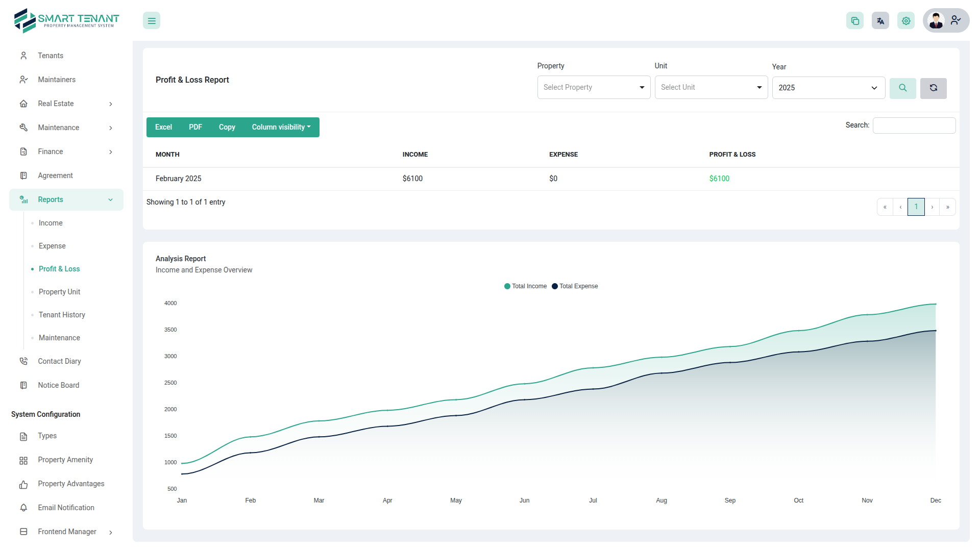Image resolution: width=980 pixels, height=551 pixels.
Task: Export the report using the PDF button
Action: pyautogui.click(x=195, y=127)
